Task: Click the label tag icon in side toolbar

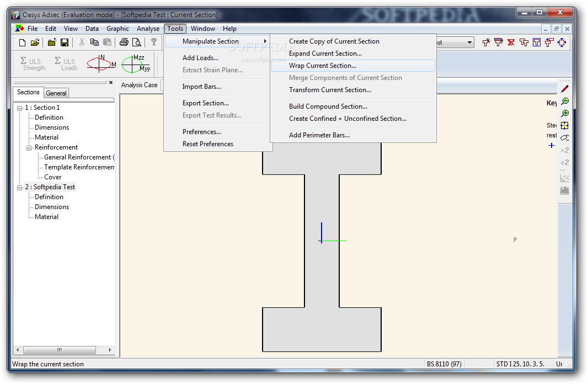Action: (x=564, y=137)
